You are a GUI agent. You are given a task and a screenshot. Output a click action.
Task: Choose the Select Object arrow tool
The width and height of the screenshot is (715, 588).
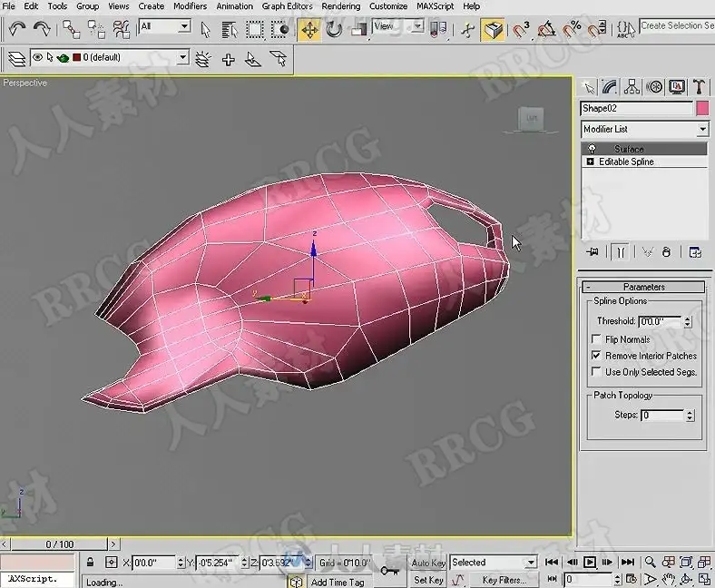pos(205,30)
